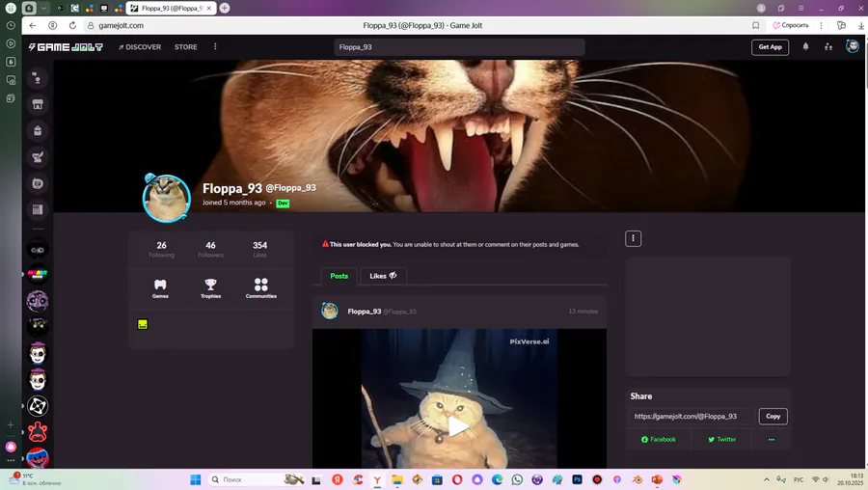
Task: Click the Get App button
Action: [x=770, y=47]
